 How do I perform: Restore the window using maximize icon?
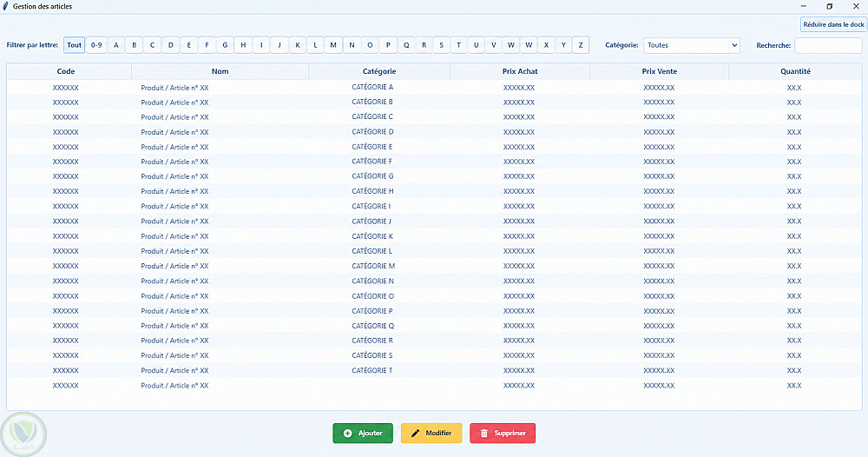coord(829,7)
